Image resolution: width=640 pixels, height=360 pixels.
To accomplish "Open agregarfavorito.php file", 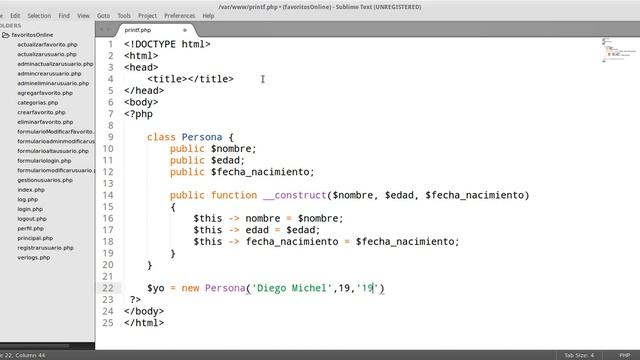I will (x=45, y=93).
